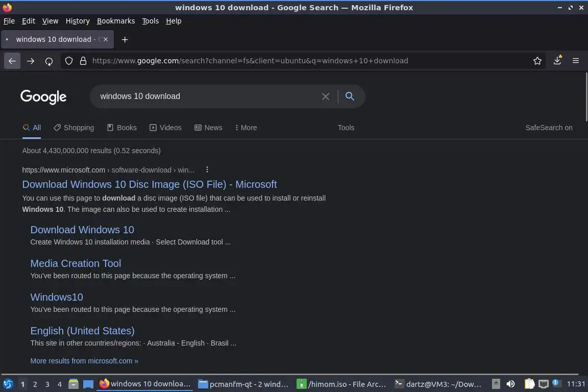Click the Google logo

pos(43,97)
